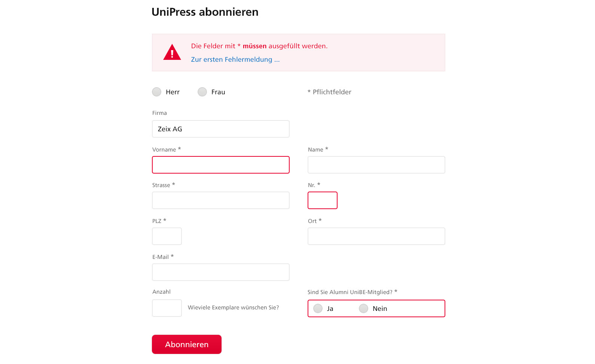
Task: Click the 'Wieviele Exemplare wünschen Sie?' hint
Action: 234,308
